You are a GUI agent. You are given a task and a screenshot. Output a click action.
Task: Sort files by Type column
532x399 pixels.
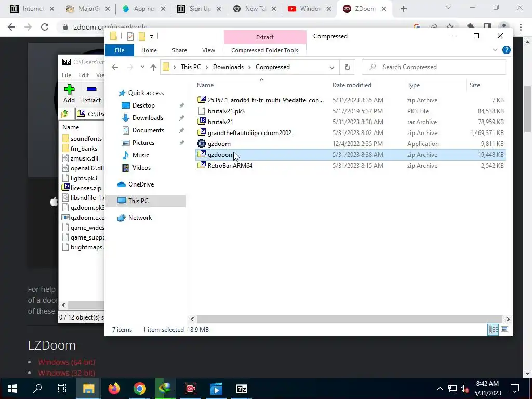pos(435,85)
